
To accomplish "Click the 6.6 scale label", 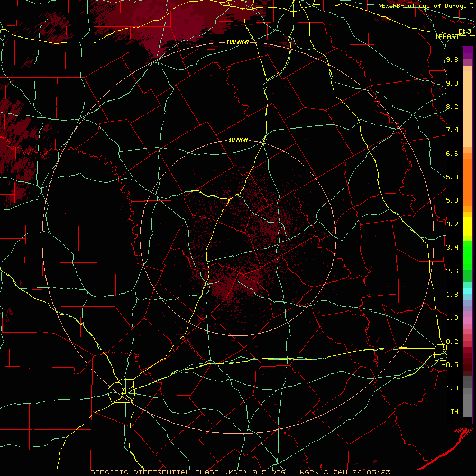I will point(452,153).
